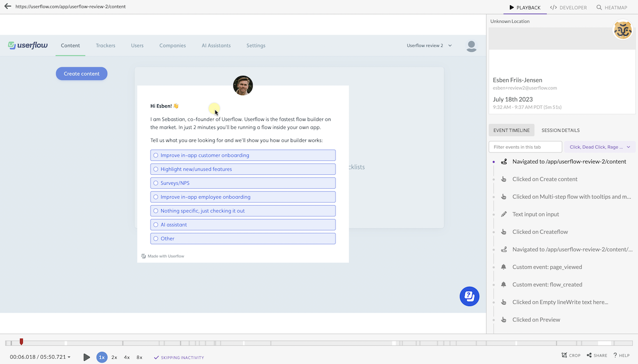Image resolution: width=638 pixels, height=364 pixels.
Task: Click Sebastian's profile photo
Action: coord(243,86)
